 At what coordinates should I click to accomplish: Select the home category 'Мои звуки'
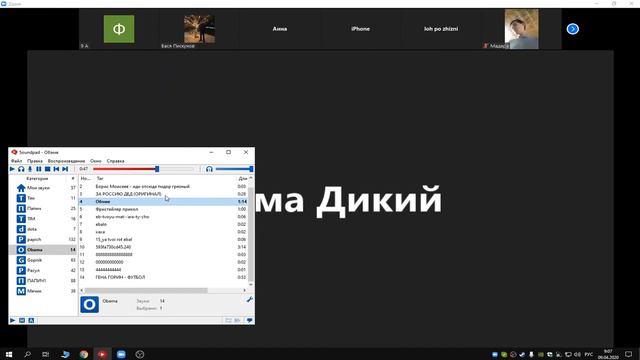(43, 188)
